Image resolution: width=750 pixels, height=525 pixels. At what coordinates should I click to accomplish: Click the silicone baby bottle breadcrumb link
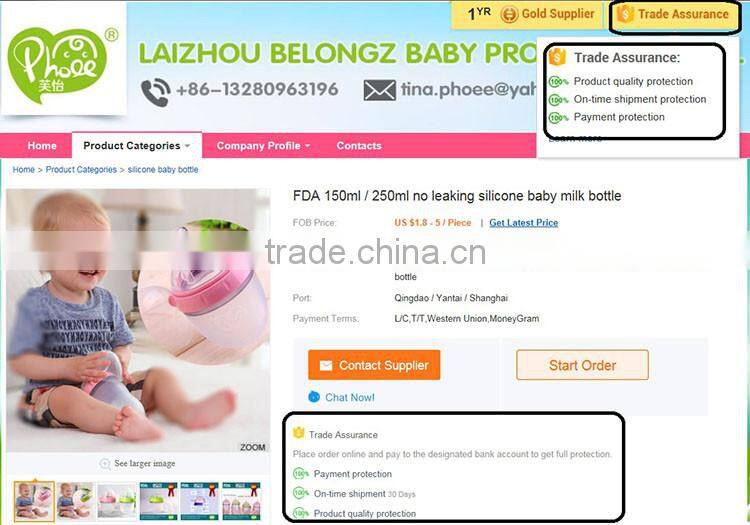[x=163, y=169]
